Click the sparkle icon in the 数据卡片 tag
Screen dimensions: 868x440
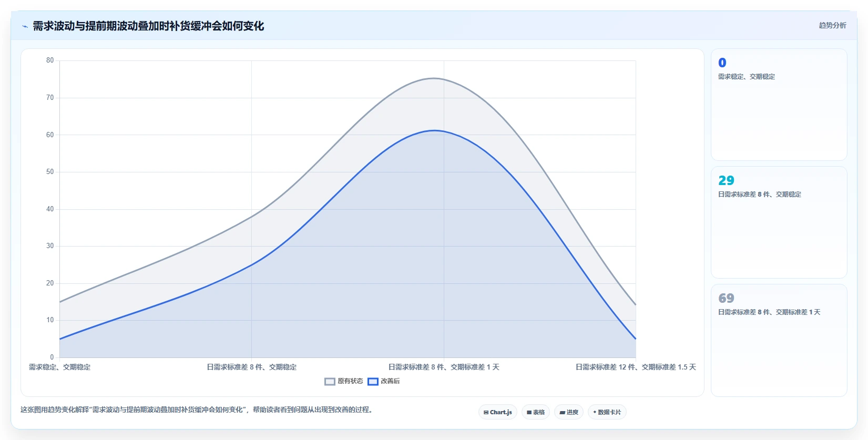pyautogui.click(x=595, y=412)
